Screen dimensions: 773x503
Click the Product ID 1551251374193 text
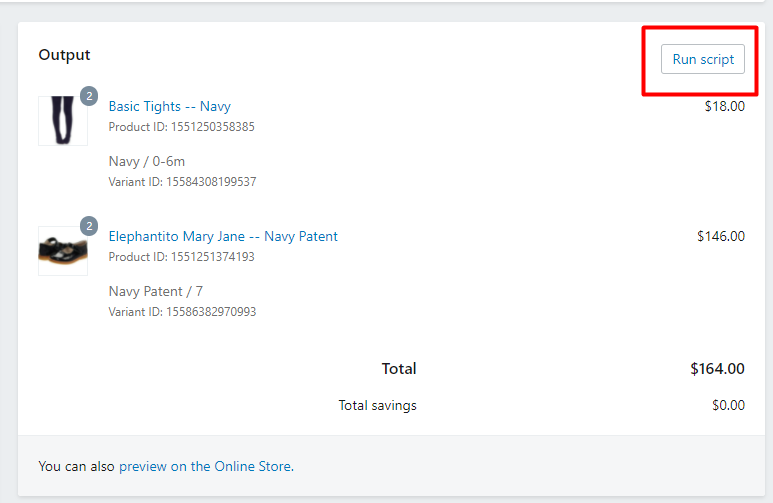181,257
